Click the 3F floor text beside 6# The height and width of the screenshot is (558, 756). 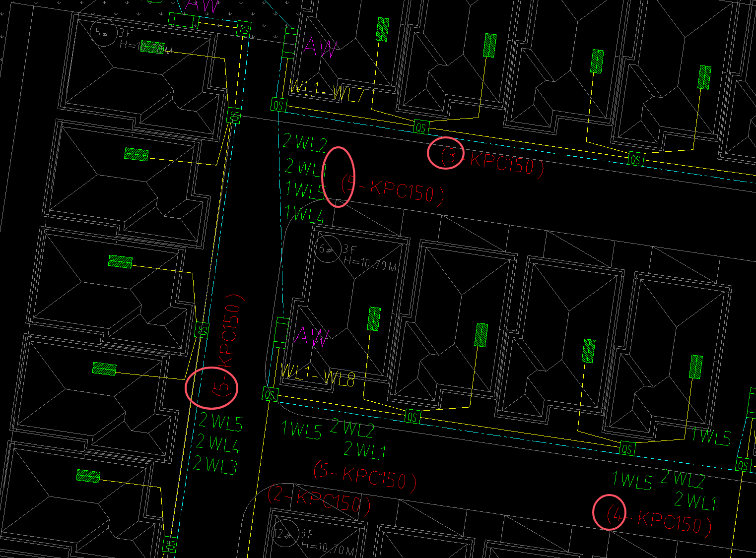349,249
